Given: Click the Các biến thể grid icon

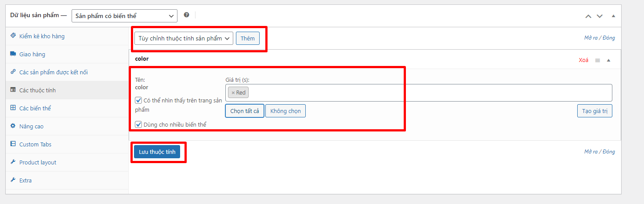Looking at the screenshot, I should click(x=13, y=108).
